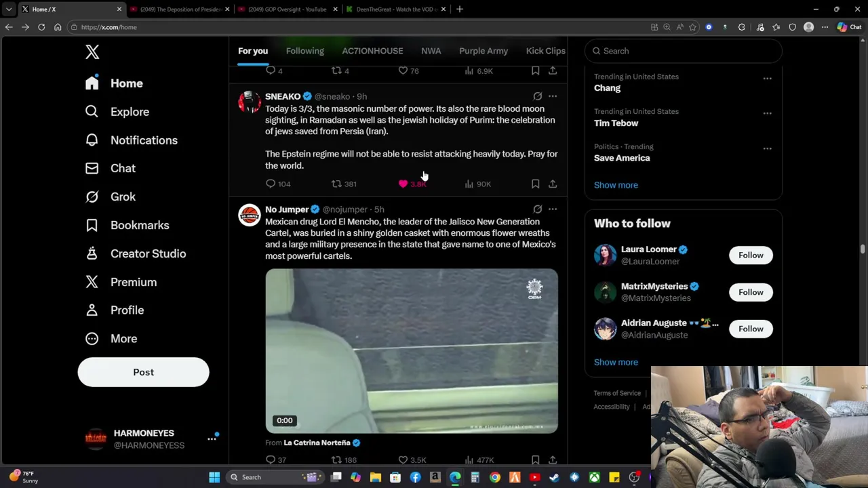Switch to the AC7IONHOUSE tab
Viewport: 868px width, 488px height.
click(x=372, y=51)
